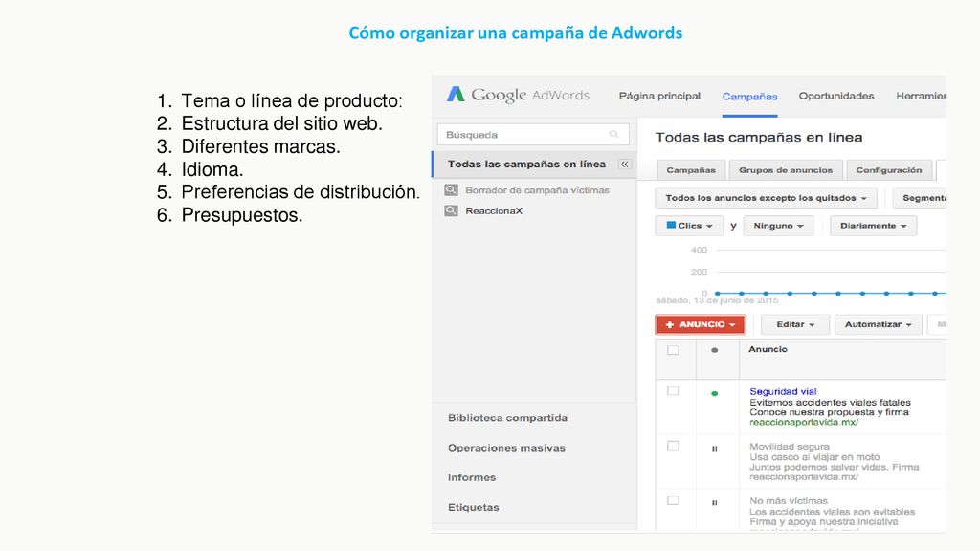Click the paused status icon for No más víctimas
The height and width of the screenshot is (551, 980).
pyautogui.click(x=714, y=503)
